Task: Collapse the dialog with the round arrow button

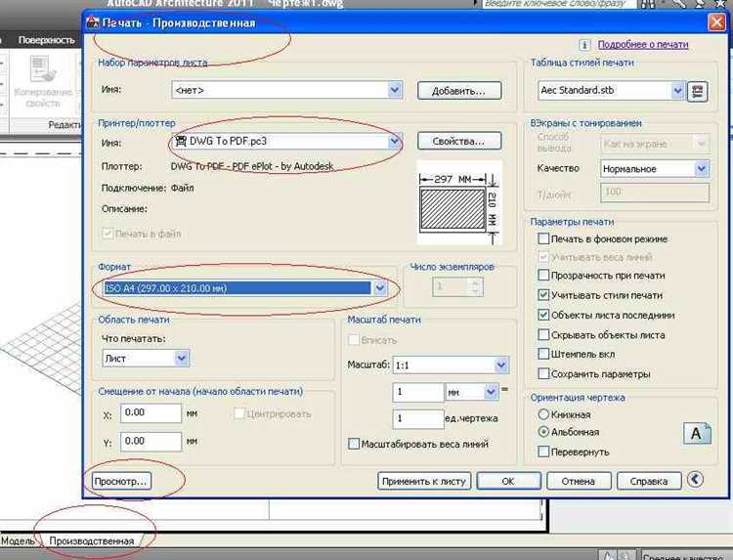Action: (695, 480)
